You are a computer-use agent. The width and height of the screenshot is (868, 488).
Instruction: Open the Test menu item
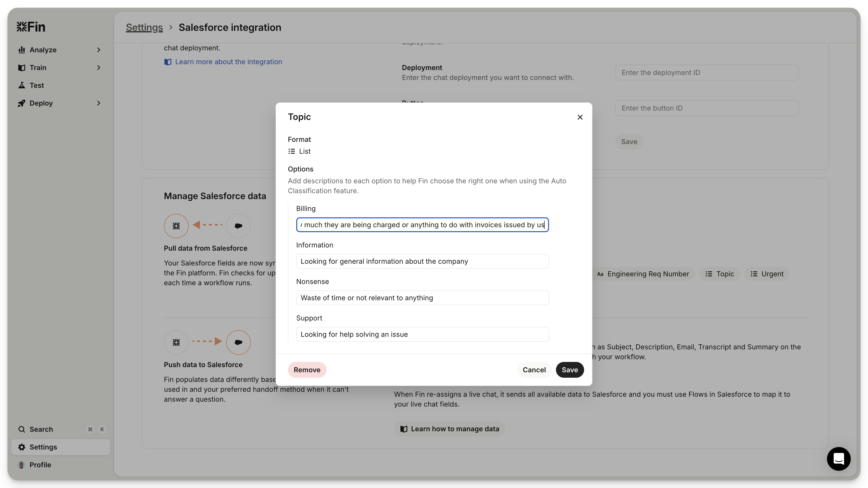(x=37, y=85)
